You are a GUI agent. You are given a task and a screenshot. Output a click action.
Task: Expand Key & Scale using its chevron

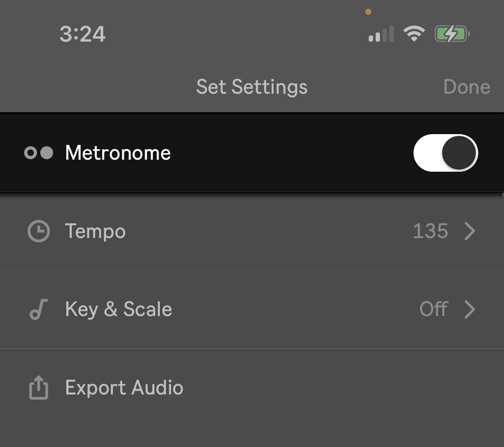470,310
